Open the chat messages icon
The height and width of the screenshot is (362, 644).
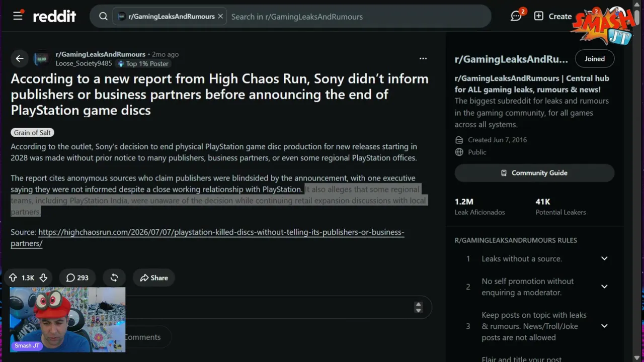click(x=516, y=17)
